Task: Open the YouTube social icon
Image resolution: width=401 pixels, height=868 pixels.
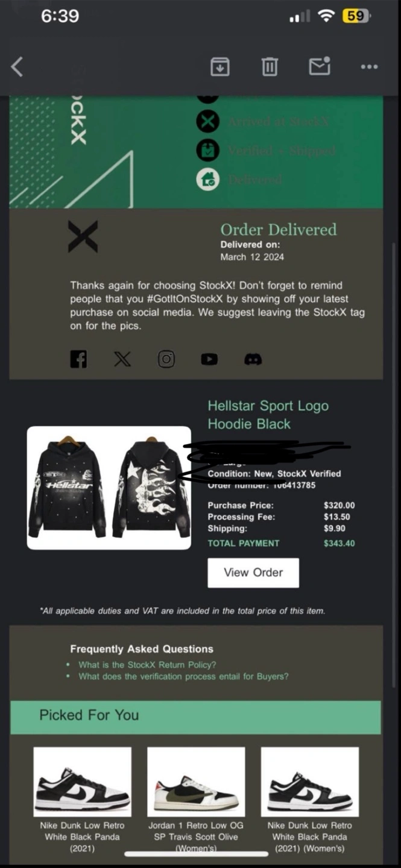Action: pos(209,359)
